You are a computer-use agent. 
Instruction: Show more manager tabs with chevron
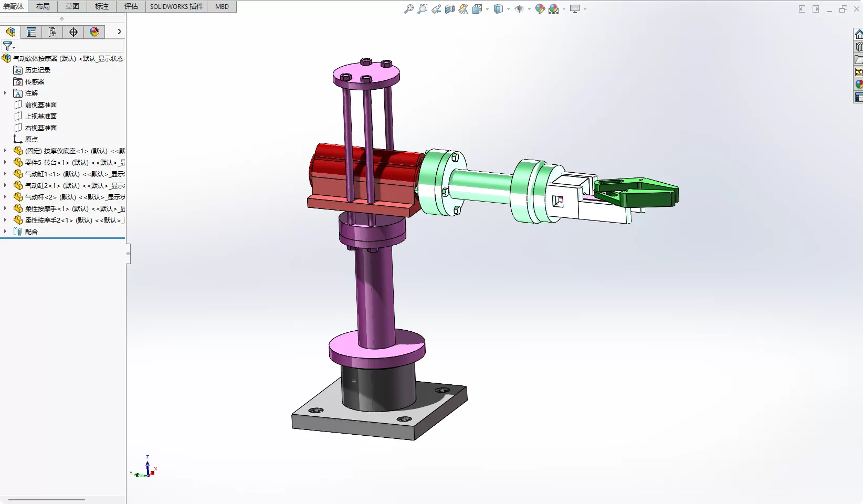click(120, 32)
